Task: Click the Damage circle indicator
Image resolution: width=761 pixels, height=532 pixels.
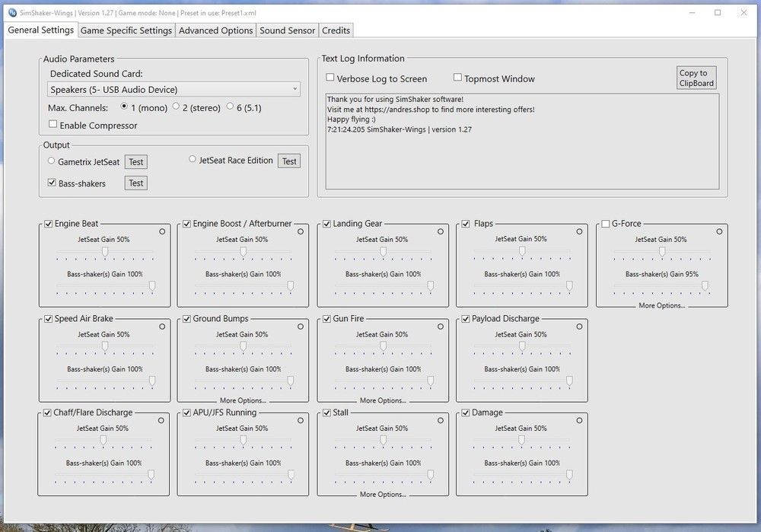Action: coord(579,420)
